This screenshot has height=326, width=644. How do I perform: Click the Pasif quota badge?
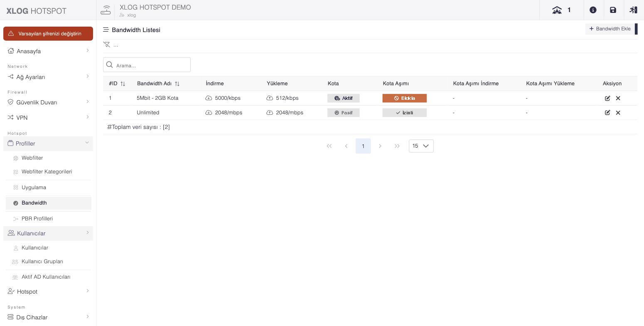(343, 113)
